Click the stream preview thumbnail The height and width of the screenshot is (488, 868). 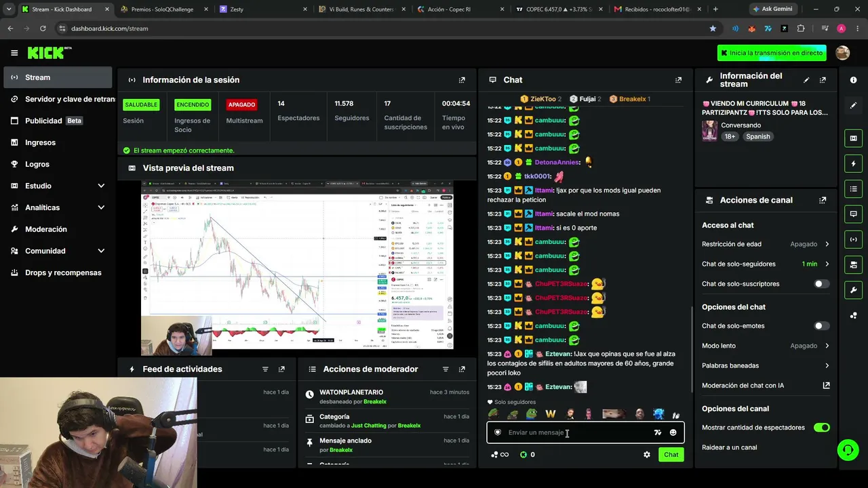[297, 268]
